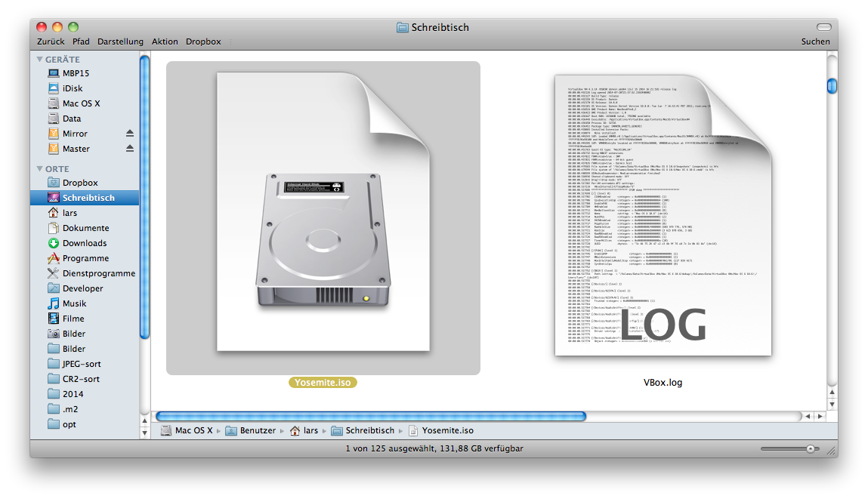
Task: Click sidebar scroll down arrow
Action: [x=145, y=433]
